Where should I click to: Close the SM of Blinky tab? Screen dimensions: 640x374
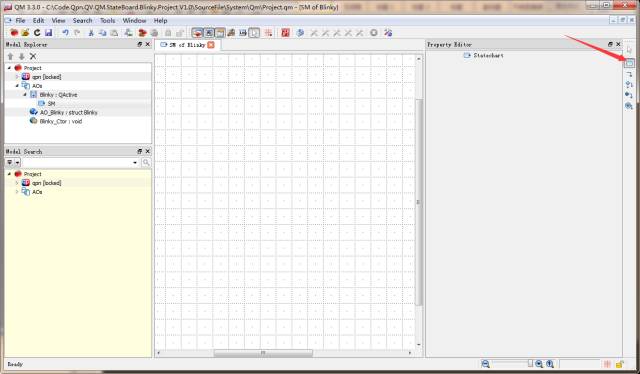(211, 45)
